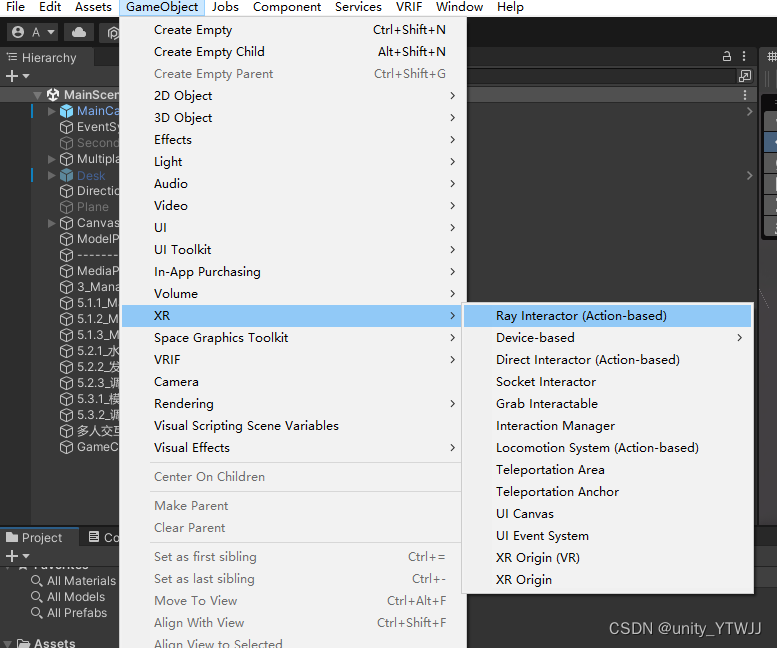Expand the Canvas object in Hierarchy
This screenshot has width=777, height=648.
(52, 223)
